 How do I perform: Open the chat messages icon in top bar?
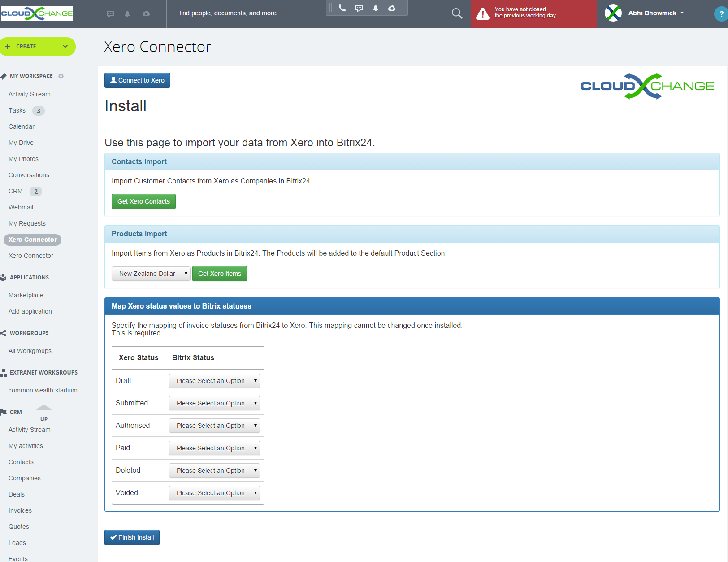coord(359,8)
